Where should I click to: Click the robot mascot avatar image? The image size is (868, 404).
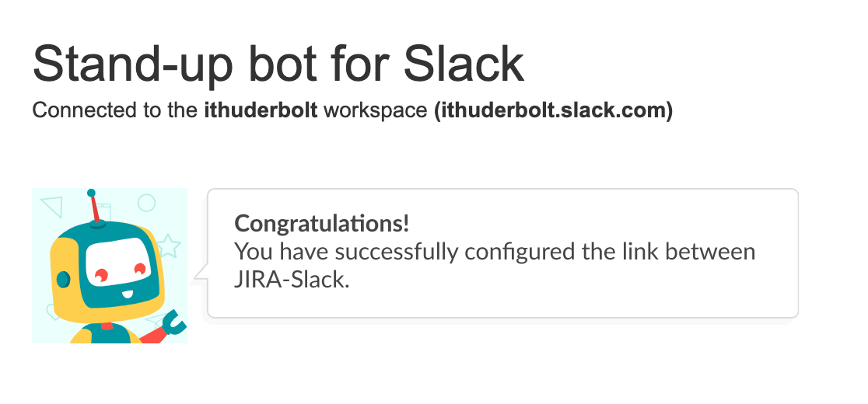(110, 265)
